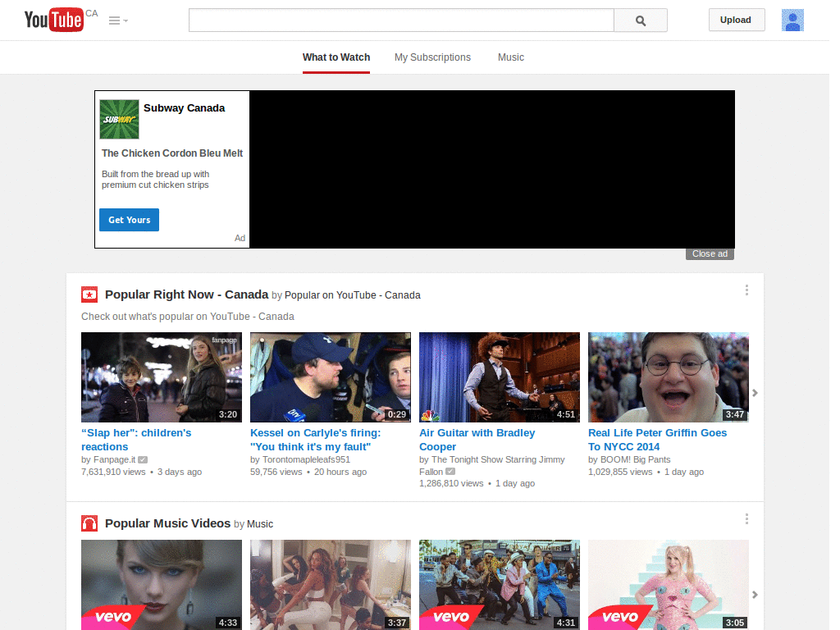This screenshot has height=630, width=840.
Task: Open the 3:37 music video thumbnail
Action: [x=330, y=584]
